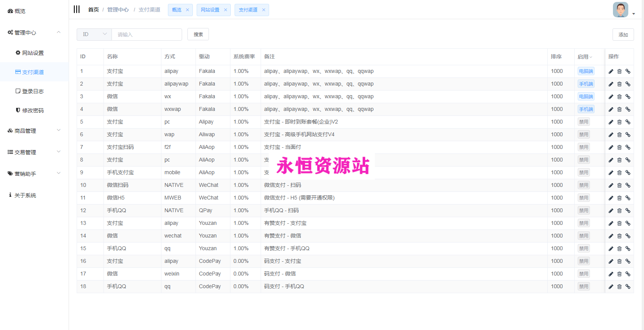Click the link icon for row 7
The image size is (644, 330).
(628, 147)
